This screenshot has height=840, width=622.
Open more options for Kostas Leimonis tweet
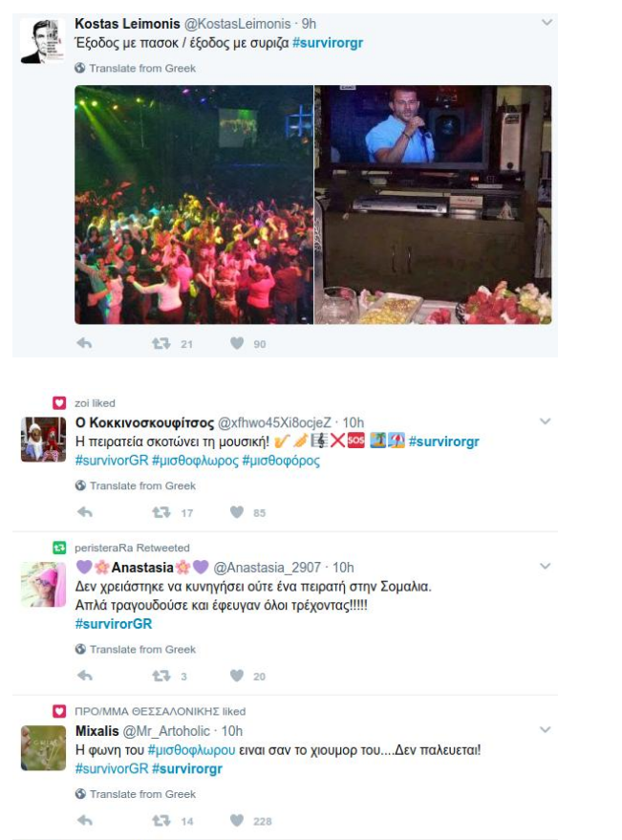coord(547,23)
